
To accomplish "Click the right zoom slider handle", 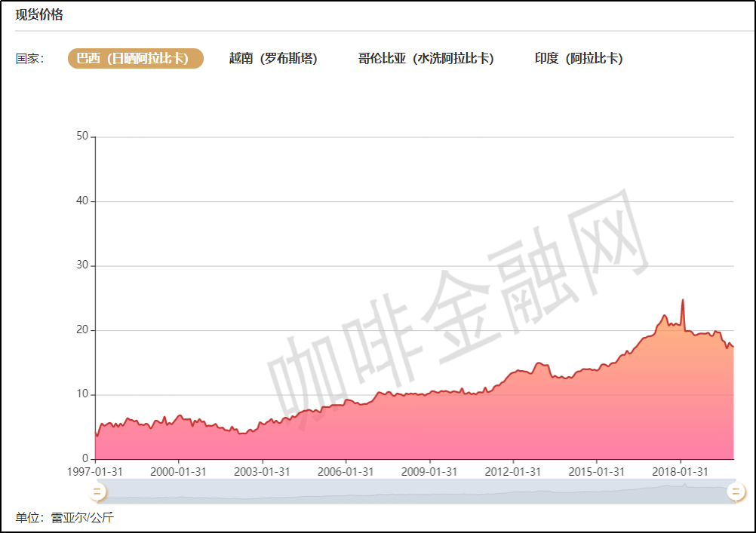I will coord(736,492).
